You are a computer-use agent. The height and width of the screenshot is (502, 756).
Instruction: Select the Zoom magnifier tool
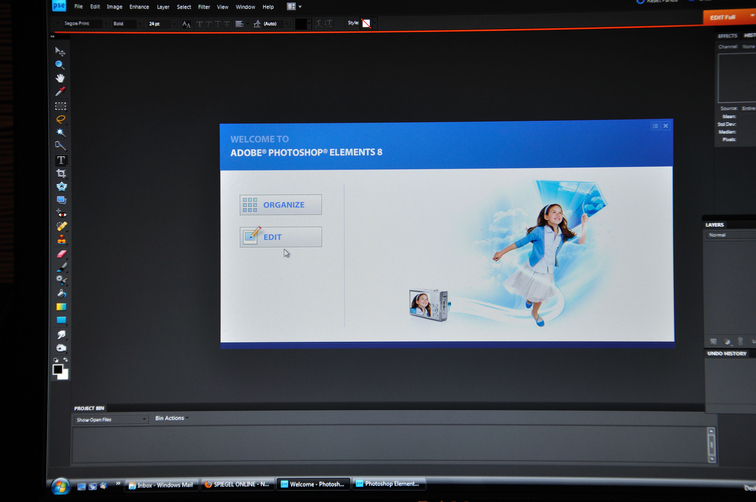coord(60,65)
